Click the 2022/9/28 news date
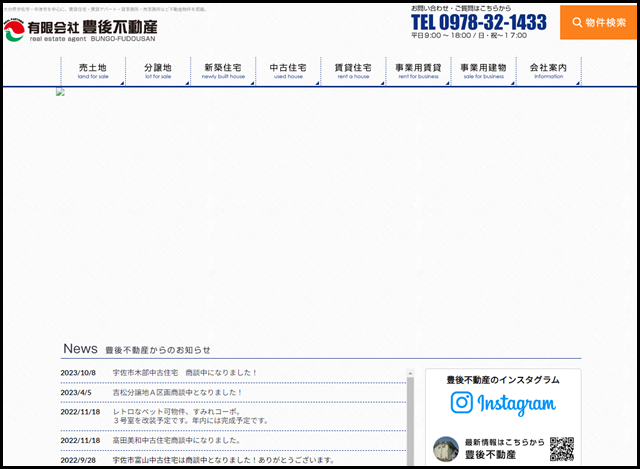This screenshot has height=469, width=640. coord(78,460)
